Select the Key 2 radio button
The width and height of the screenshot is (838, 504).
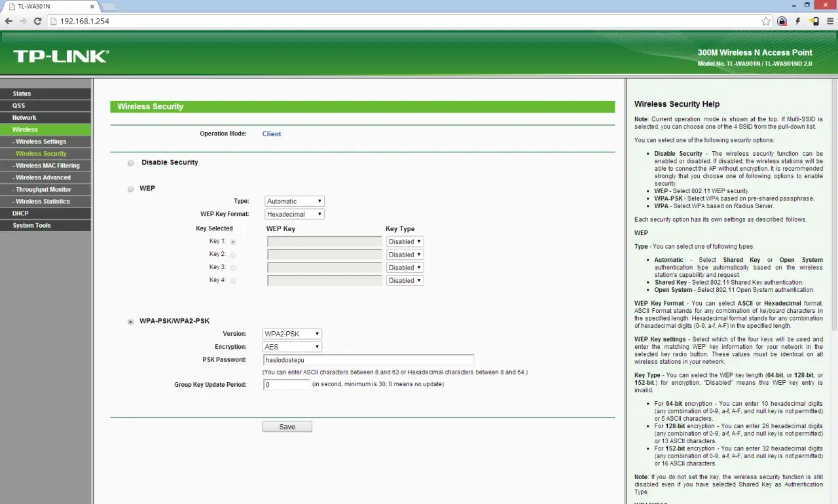point(233,255)
